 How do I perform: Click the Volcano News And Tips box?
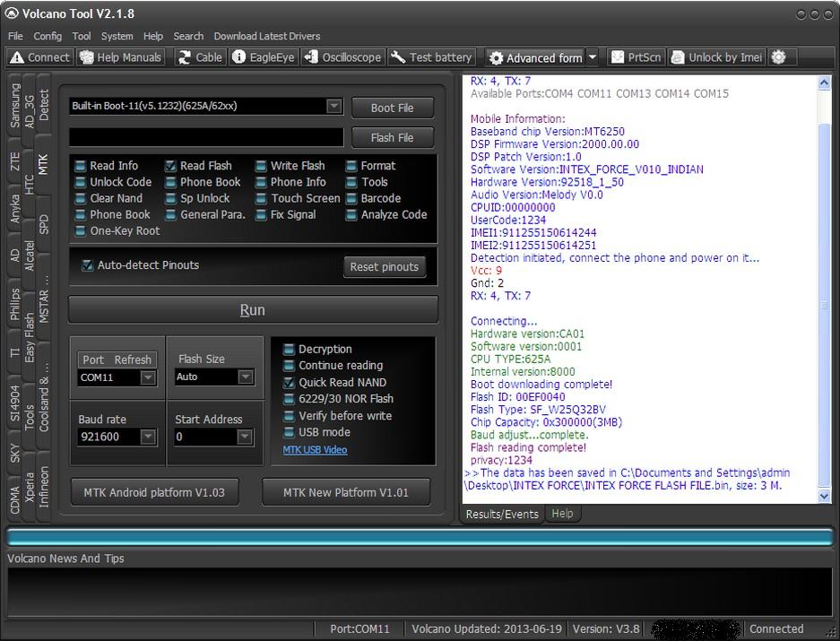click(420, 592)
